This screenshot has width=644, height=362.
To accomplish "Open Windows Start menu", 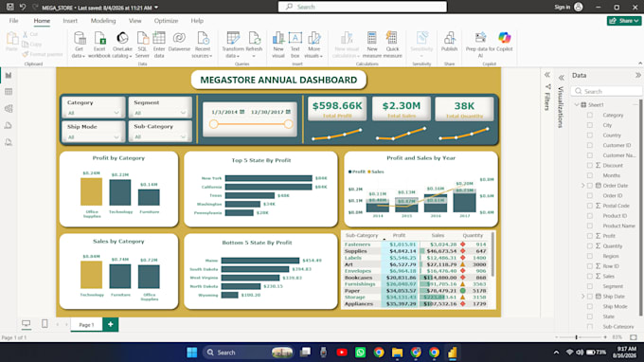I will (x=192, y=353).
